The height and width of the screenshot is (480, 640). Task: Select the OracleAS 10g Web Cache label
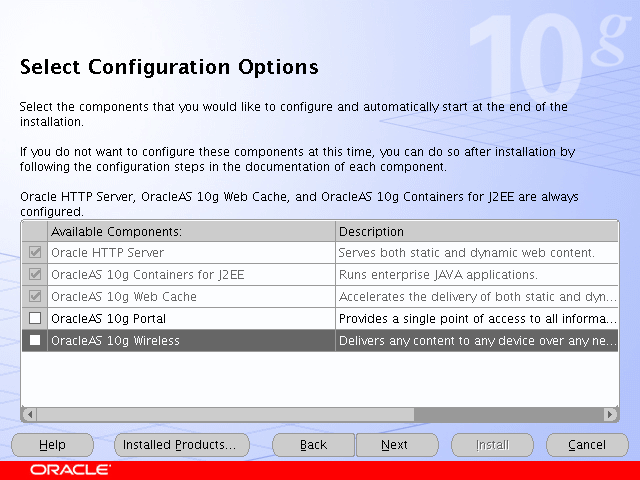[124, 297]
